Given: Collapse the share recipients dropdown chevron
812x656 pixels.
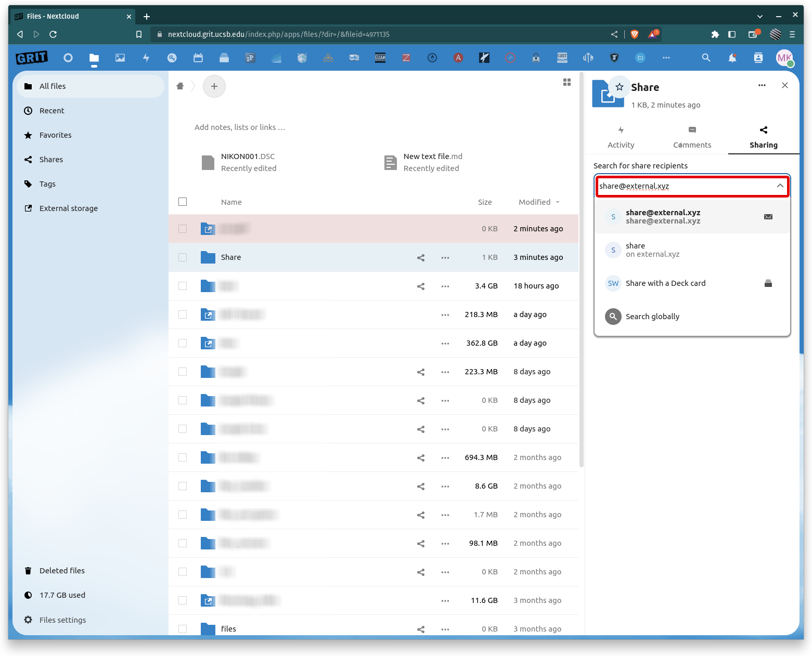Looking at the screenshot, I should tap(780, 186).
